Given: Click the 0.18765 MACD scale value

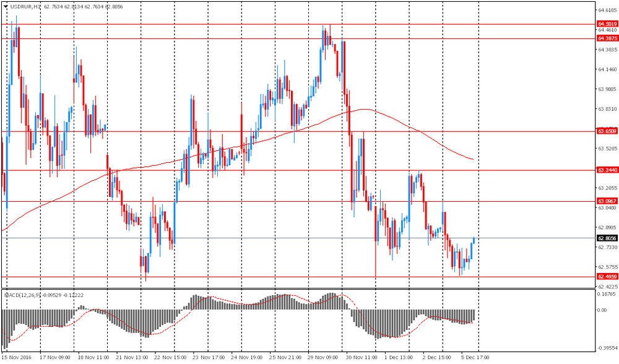Looking at the screenshot, I should pyautogui.click(x=608, y=294).
